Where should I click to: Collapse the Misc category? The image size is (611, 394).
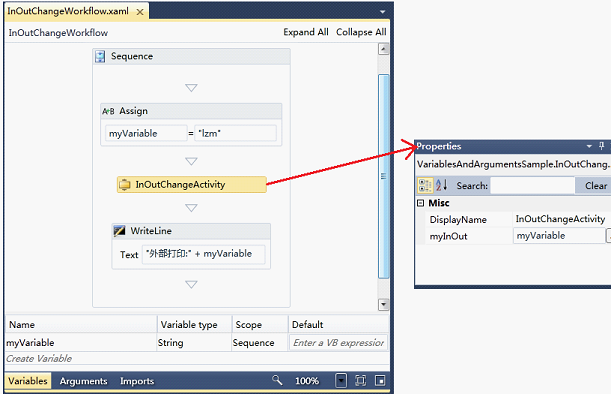coord(420,203)
